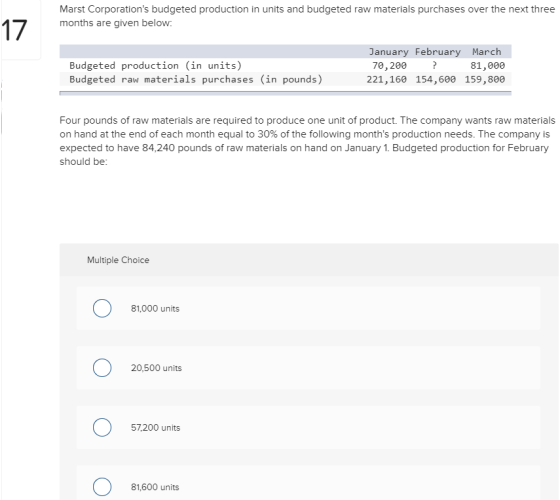560x500 pixels.
Task: Click the Multiple Choice section heading
Action: [x=118, y=260]
